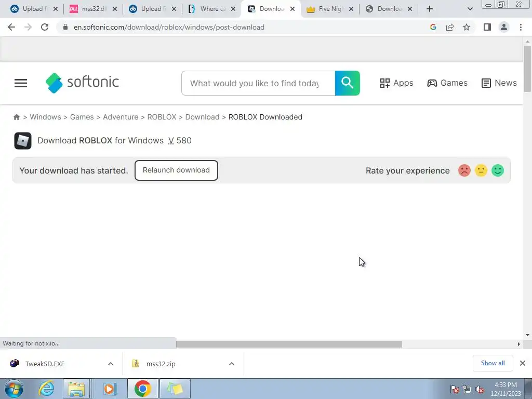This screenshot has height=399, width=532.
Task: Open the Windows Start menu
Action: [x=14, y=389]
